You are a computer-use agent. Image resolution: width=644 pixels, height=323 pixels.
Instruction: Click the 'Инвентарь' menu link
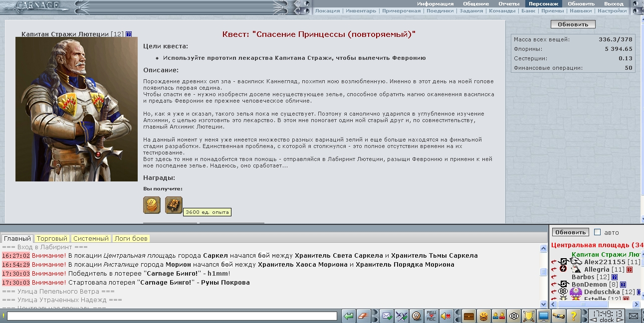(x=361, y=10)
